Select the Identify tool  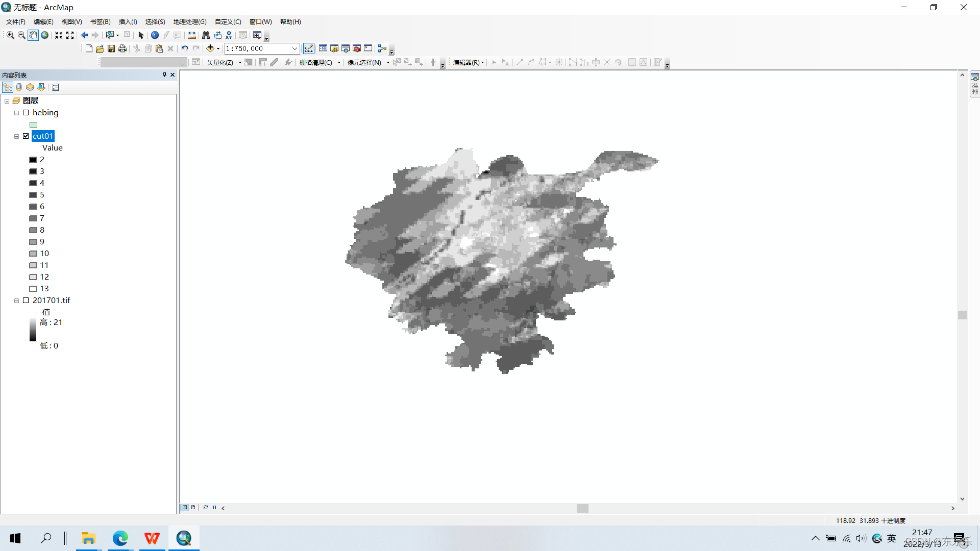tap(155, 35)
